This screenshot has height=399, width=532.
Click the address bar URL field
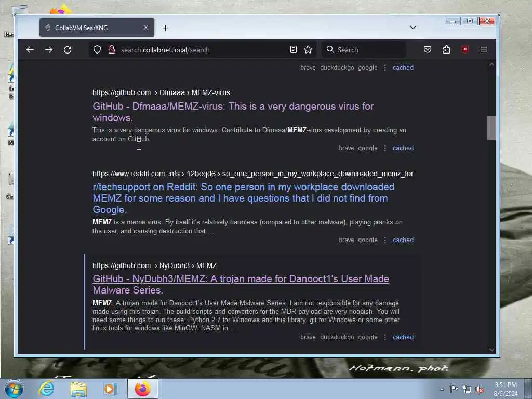tap(203, 50)
